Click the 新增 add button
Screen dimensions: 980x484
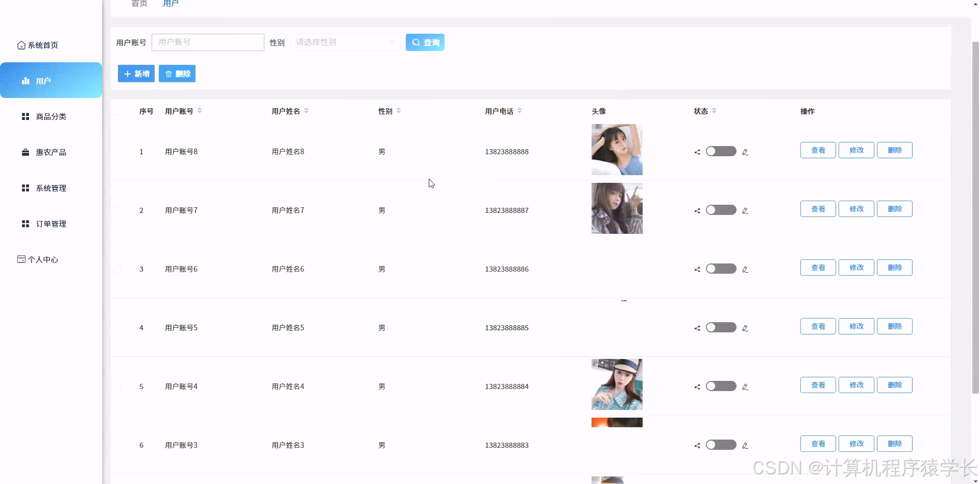pos(136,74)
